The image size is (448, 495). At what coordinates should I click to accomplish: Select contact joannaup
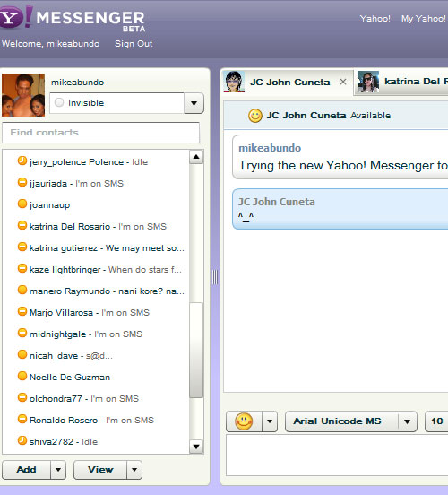[x=96, y=204]
